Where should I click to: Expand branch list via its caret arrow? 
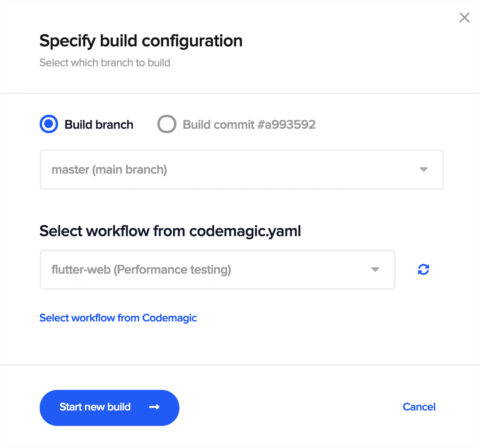tap(424, 169)
